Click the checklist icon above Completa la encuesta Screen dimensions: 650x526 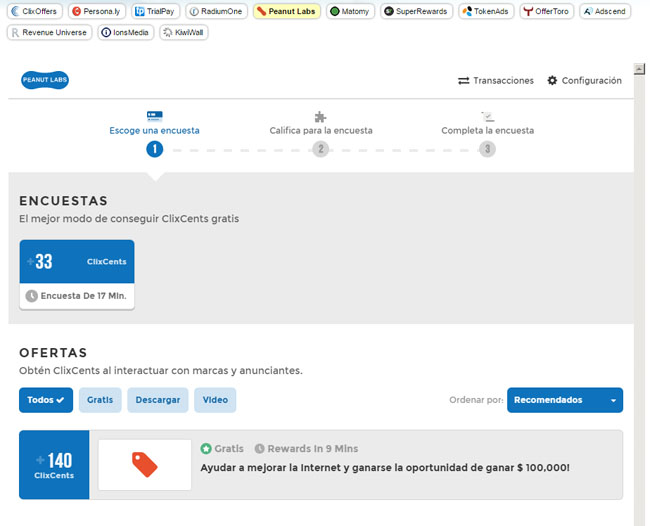tap(488, 116)
